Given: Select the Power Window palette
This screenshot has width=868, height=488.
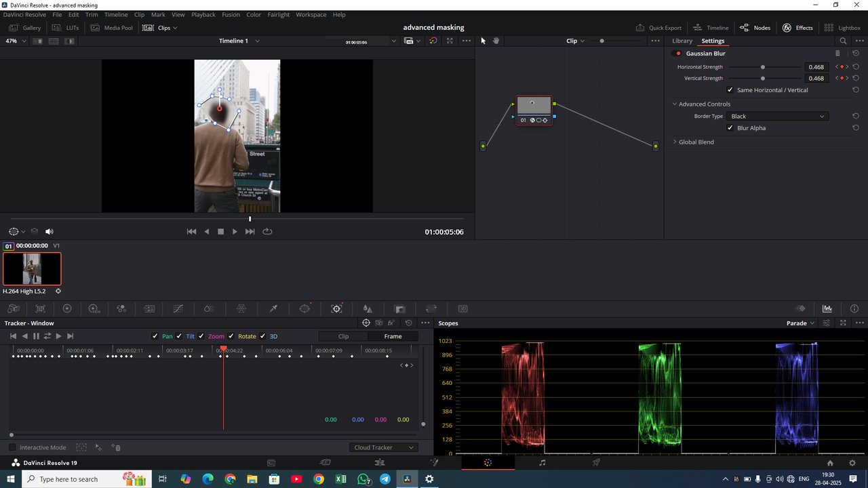Looking at the screenshot, I should point(304,308).
